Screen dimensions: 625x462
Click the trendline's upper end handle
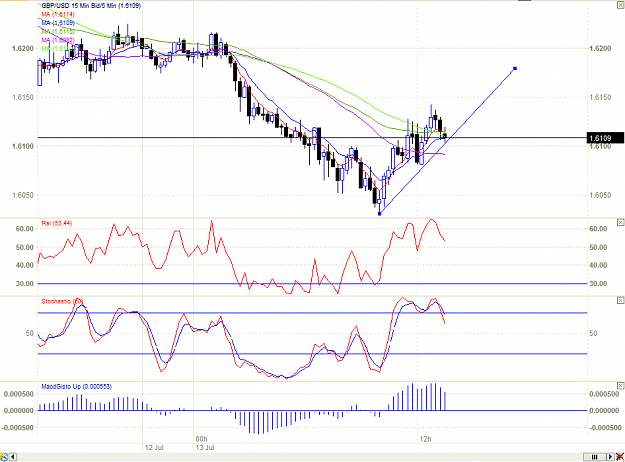point(515,69)
